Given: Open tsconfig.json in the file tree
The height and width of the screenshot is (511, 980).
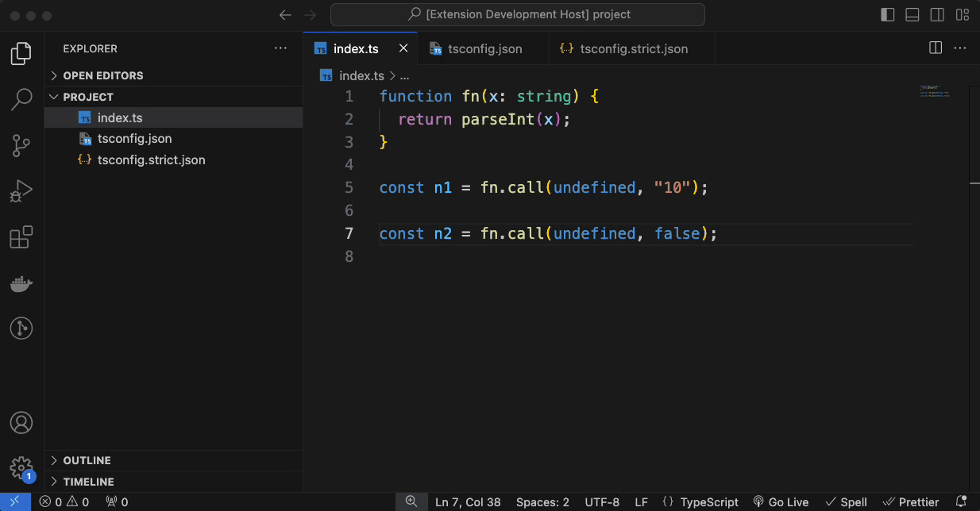Looking at the screenshot, I should [173, 139].
